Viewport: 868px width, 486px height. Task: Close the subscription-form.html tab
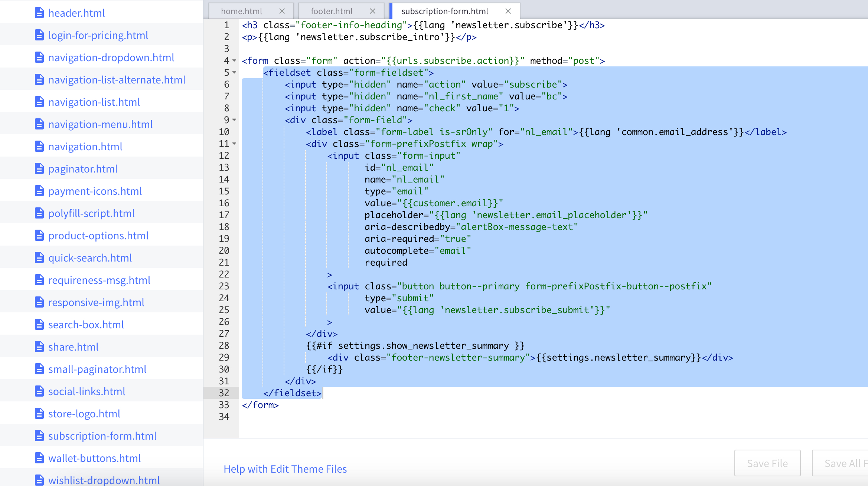coord(508,11)
